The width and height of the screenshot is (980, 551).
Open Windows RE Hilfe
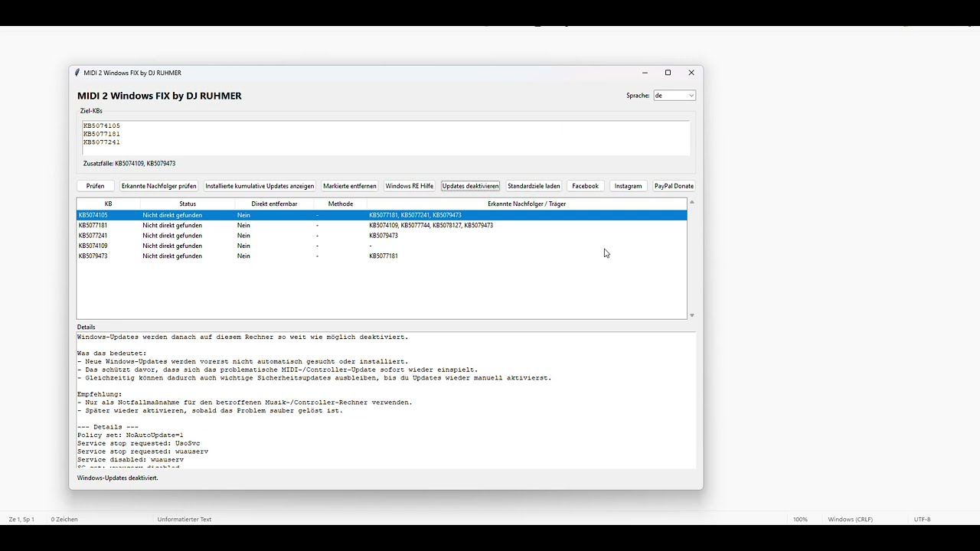click(410, 186)
